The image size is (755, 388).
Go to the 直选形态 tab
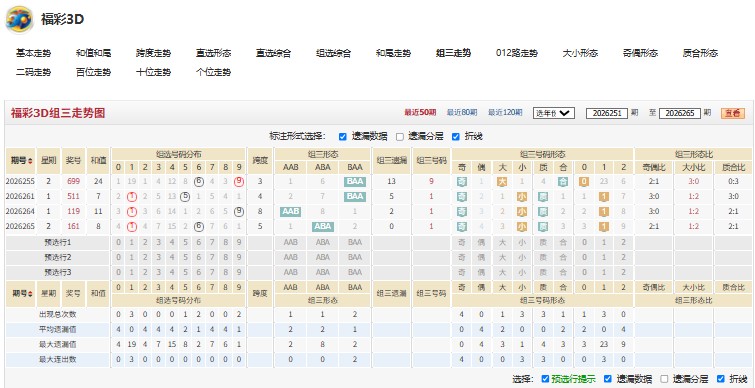(213, 53)
